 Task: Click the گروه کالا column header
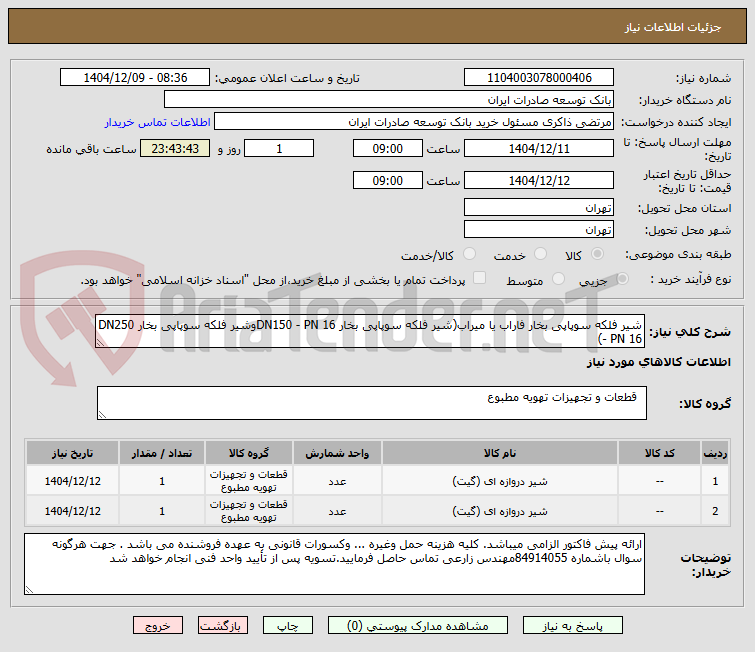248,453
